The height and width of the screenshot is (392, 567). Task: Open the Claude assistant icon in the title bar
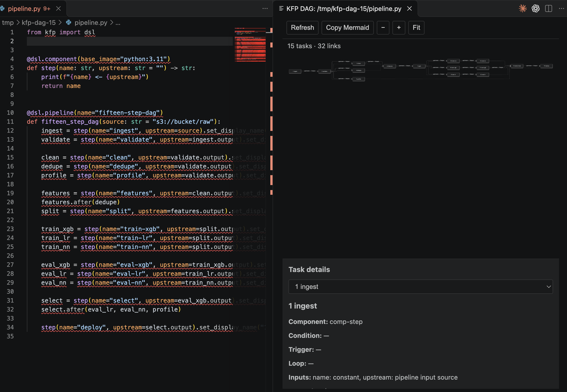[x=523, y=9]
